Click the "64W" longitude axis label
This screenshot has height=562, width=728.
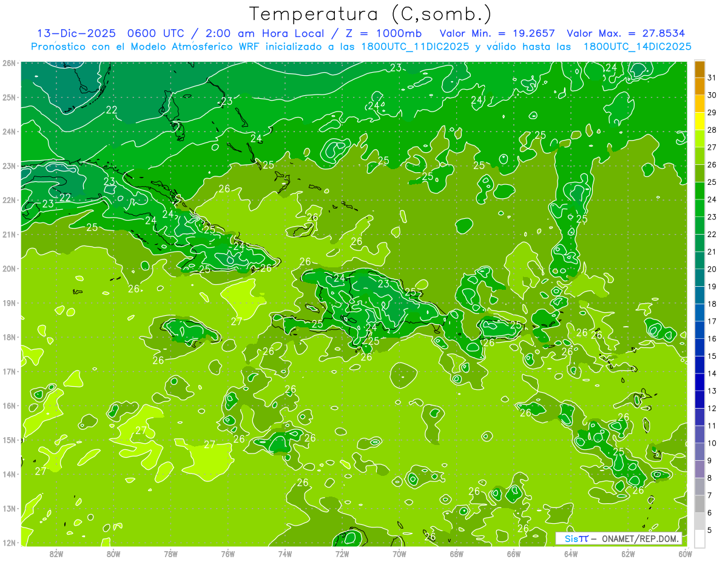[x=571, y=554]
